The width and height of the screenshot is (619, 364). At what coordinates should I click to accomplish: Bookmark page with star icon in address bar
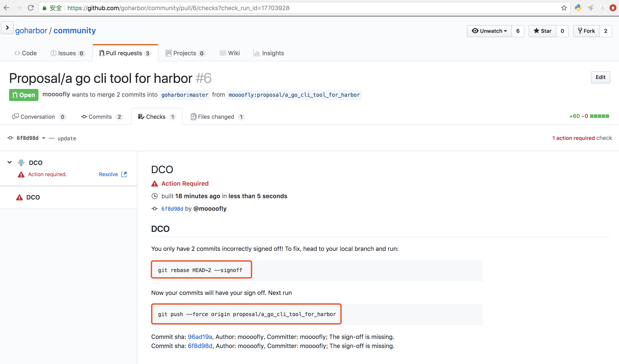(x=564, y=8)
